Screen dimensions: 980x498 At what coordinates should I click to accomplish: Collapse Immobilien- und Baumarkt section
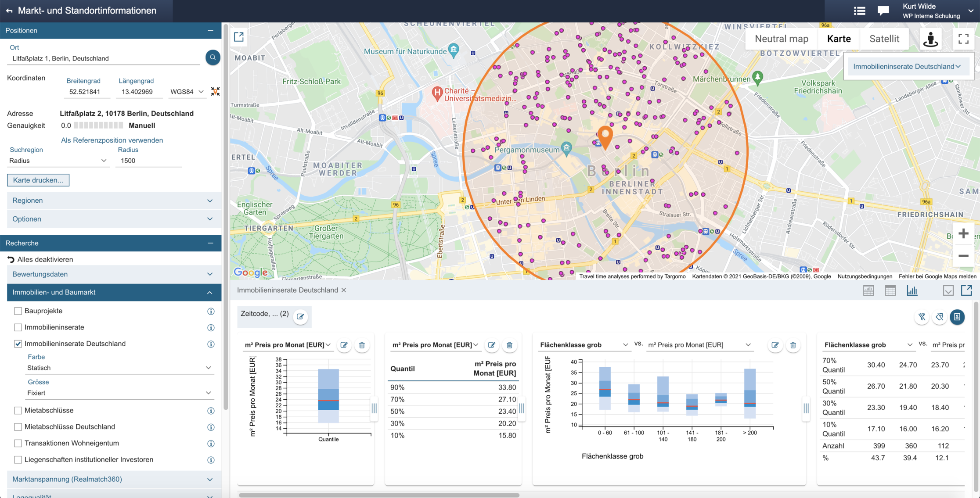[114, 292]
